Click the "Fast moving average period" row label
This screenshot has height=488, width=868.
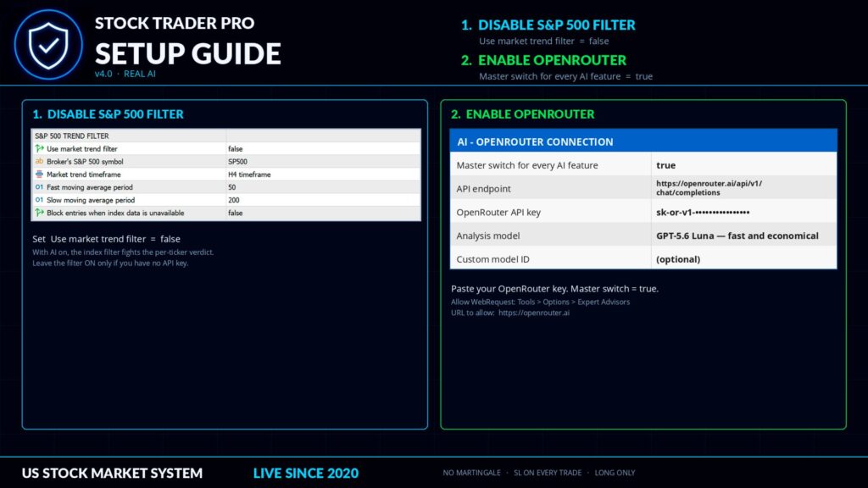(90, 187)
